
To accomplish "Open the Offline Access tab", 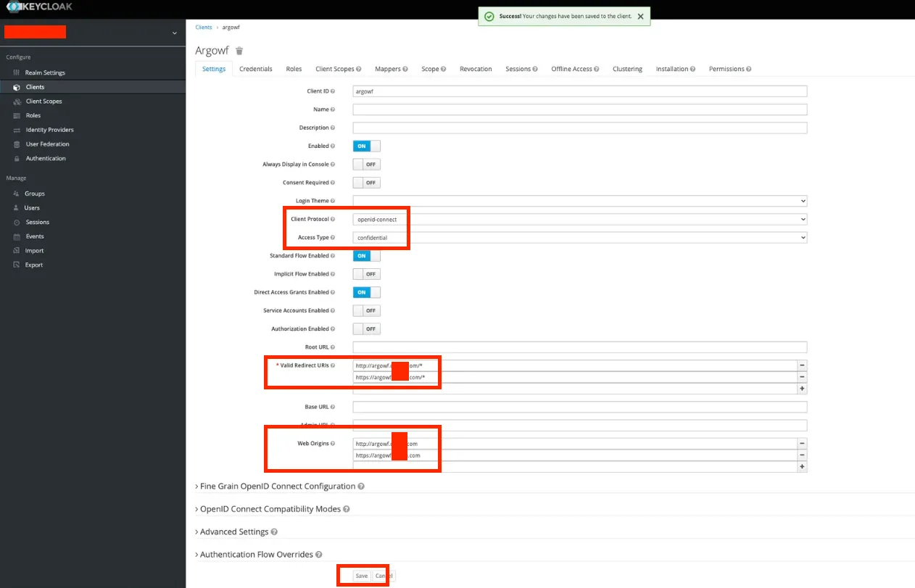I will click(x=575, y=69).
